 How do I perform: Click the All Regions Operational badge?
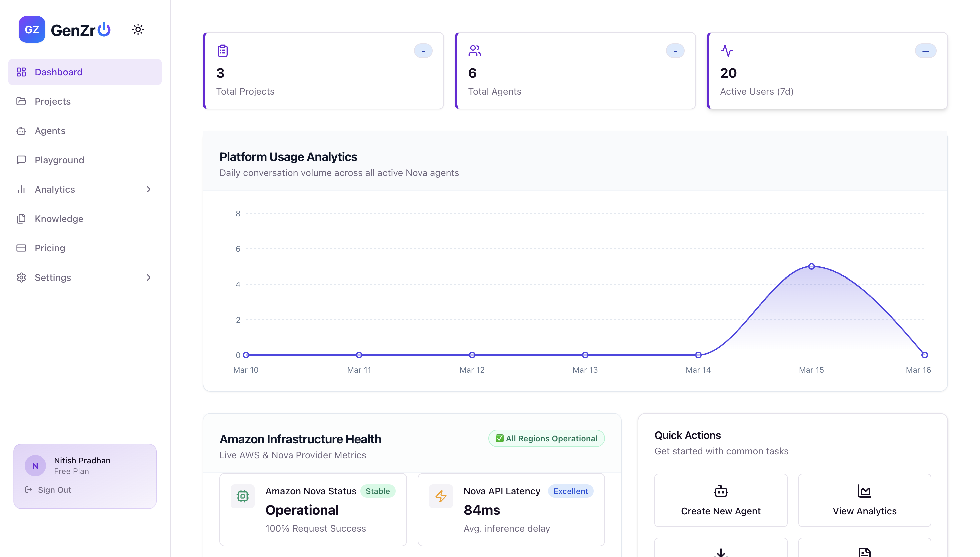(x=546, y=438)
